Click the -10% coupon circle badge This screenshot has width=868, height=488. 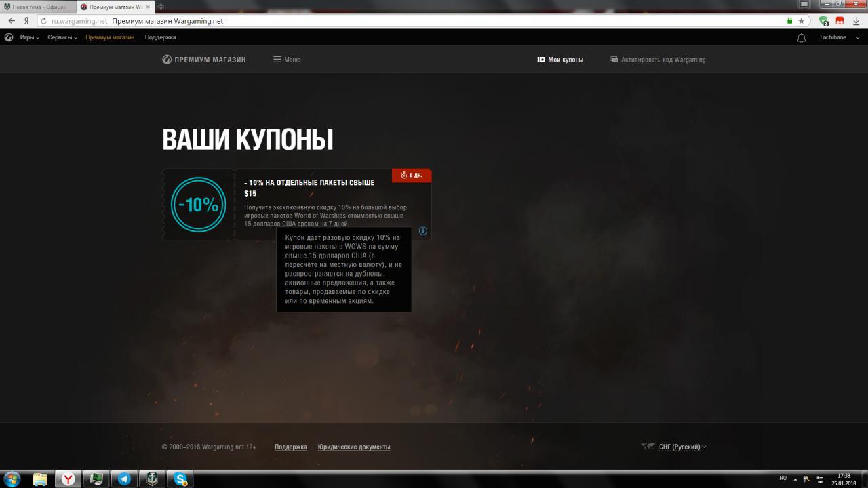pyautogui.click(x=198, y=205)
